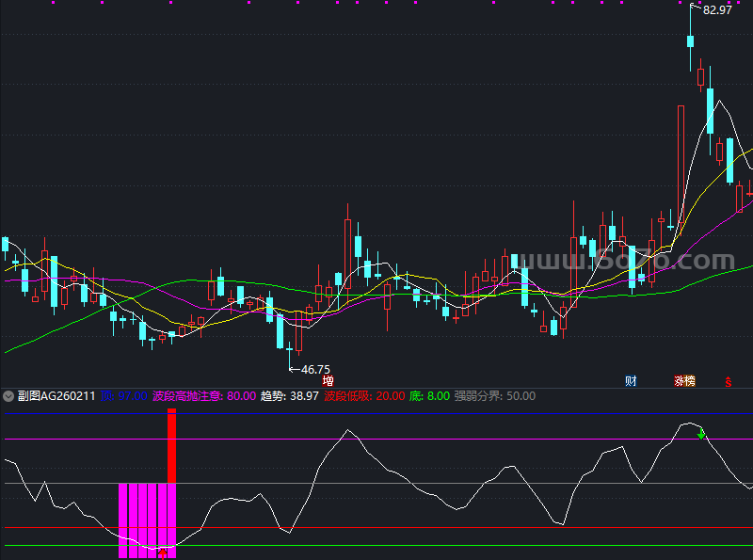This screenshot has width=753, height=560.
Task: Click the blue 财 financial marker
Action: click(x=631, y=381)
